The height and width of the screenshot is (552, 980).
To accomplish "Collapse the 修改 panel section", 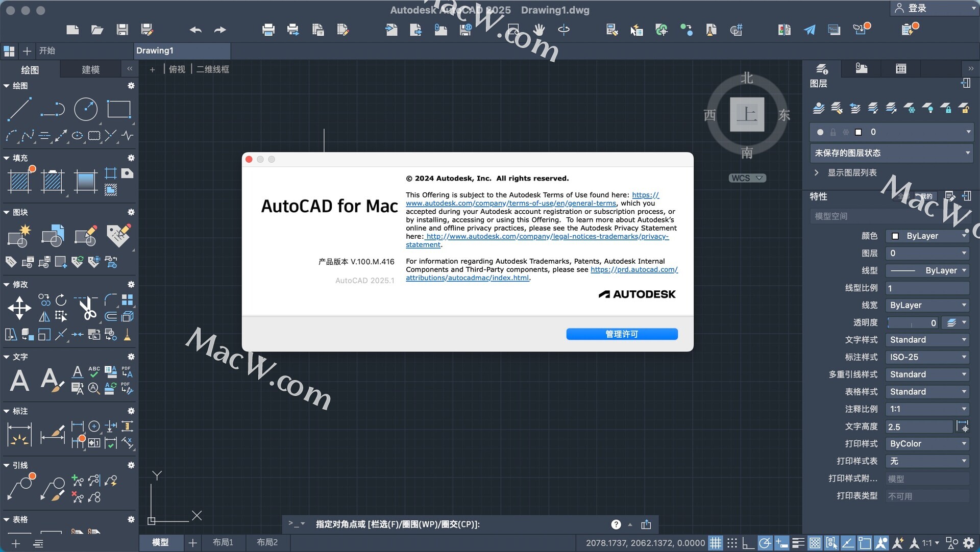I will point(6,285).
